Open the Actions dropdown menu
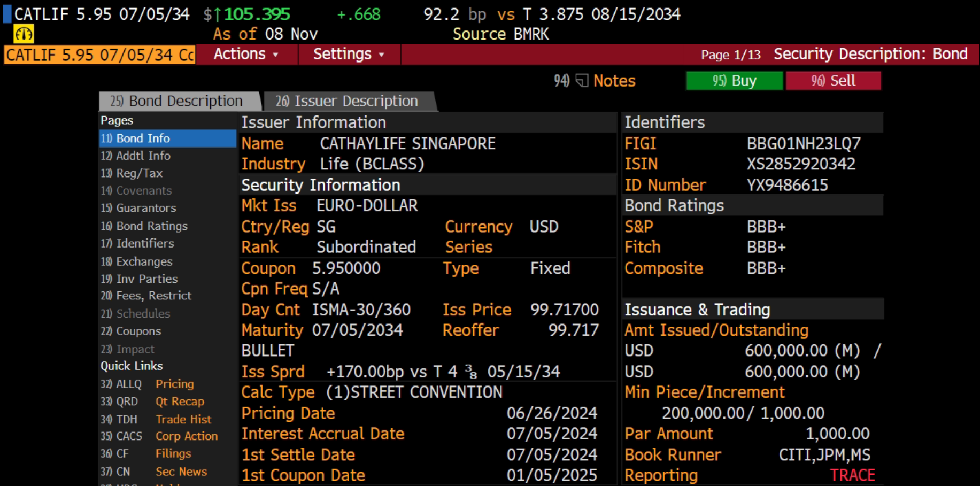Viewport: 980px width, 486px height. tap(246, 55)
